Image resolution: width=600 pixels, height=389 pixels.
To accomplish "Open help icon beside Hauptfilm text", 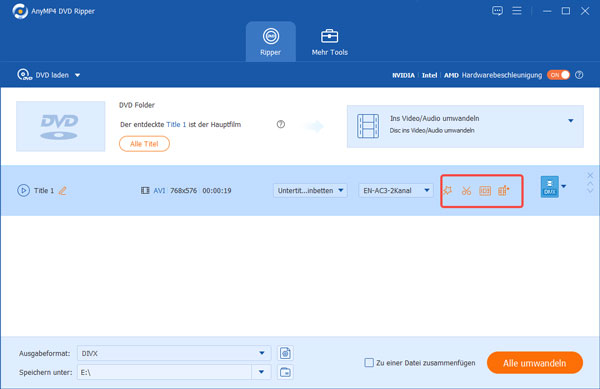I will click(x=281, y=124).
